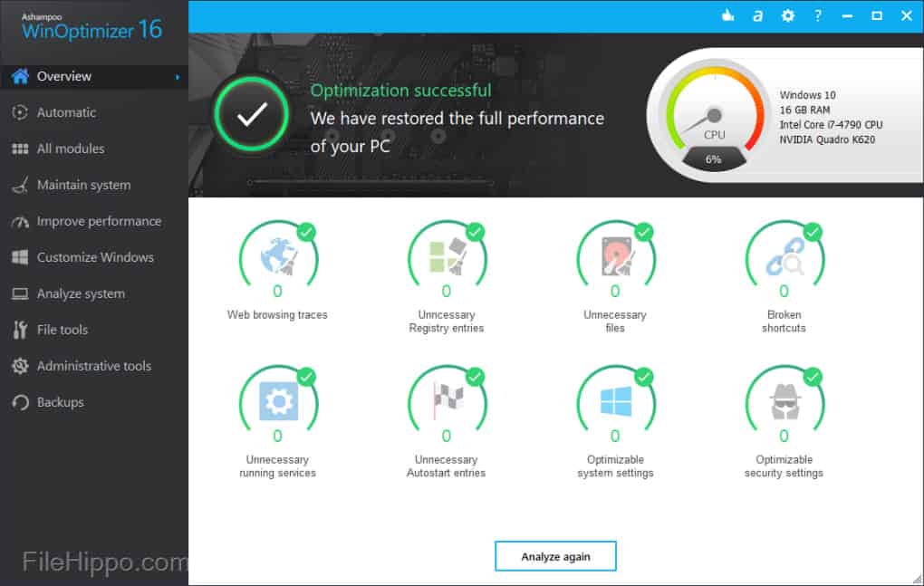924x586 pixels.
Task: Click the Optimizable security settings spy icon
Action: 784,402
